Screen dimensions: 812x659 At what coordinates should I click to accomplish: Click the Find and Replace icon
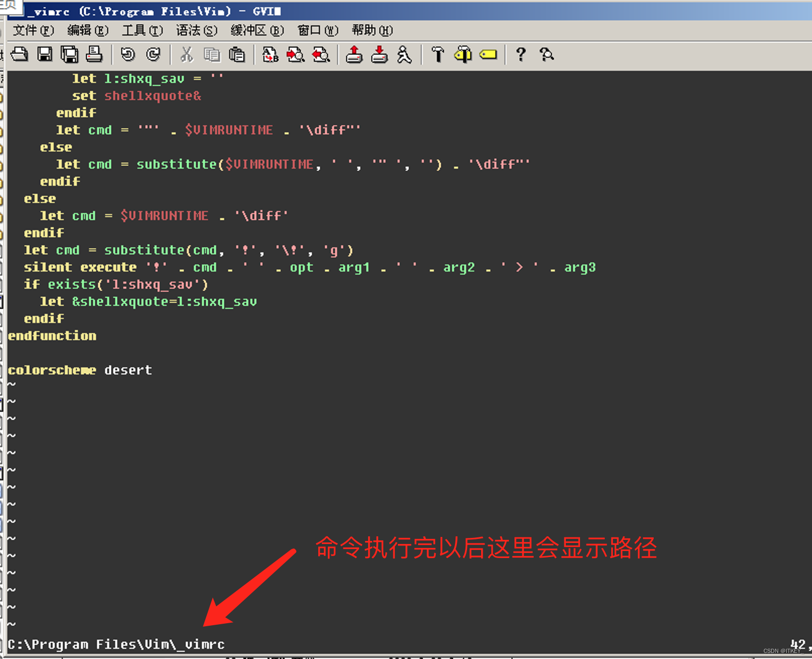[x=270, y=54]
